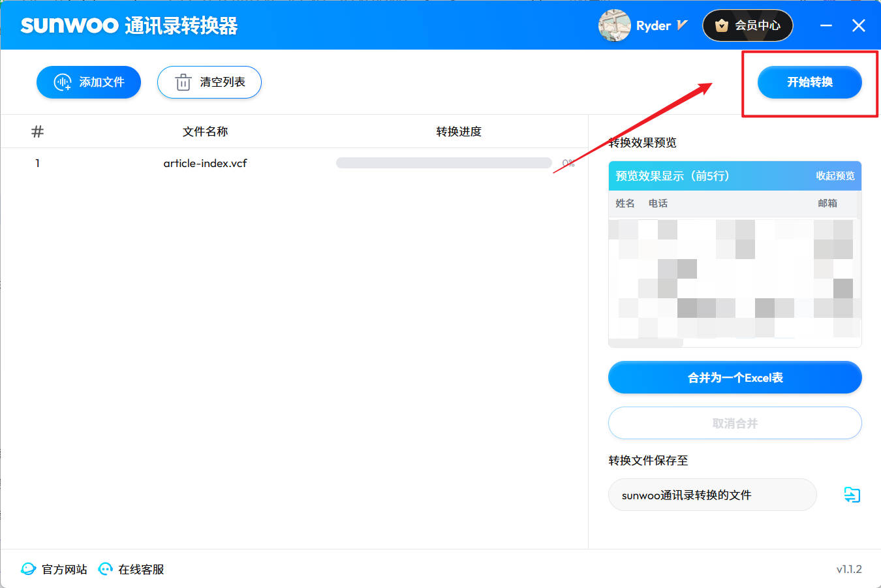The width and height of the screenshot is (881, 588).
Task: Select the article-index.vcf file row
Action: tap(294, 163)
